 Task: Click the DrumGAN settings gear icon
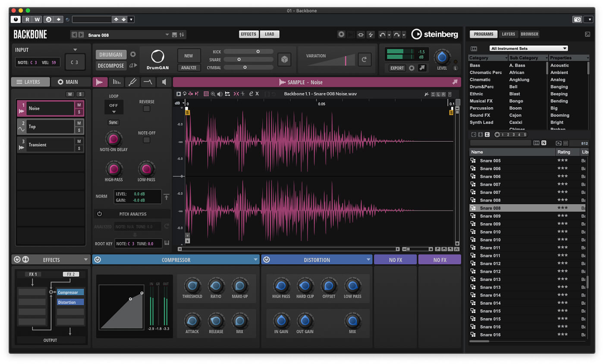pos(133,54)
